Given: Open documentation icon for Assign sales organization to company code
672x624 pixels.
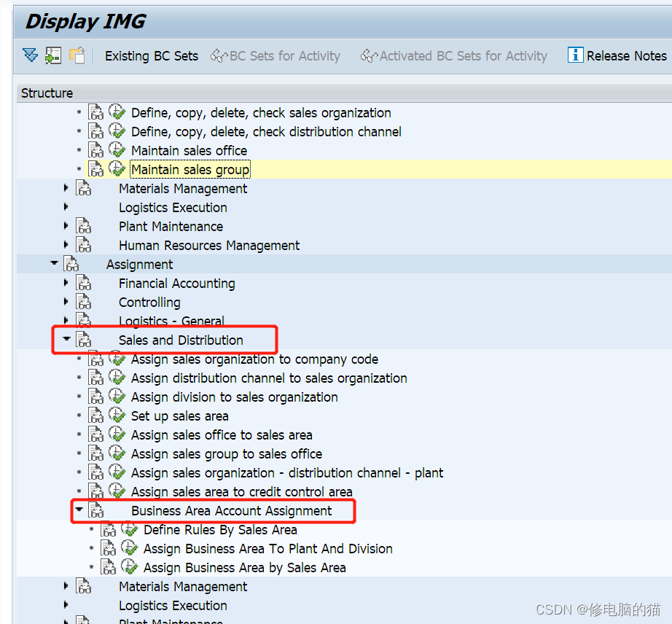Looking at the screenshot, I should point(96,359).
